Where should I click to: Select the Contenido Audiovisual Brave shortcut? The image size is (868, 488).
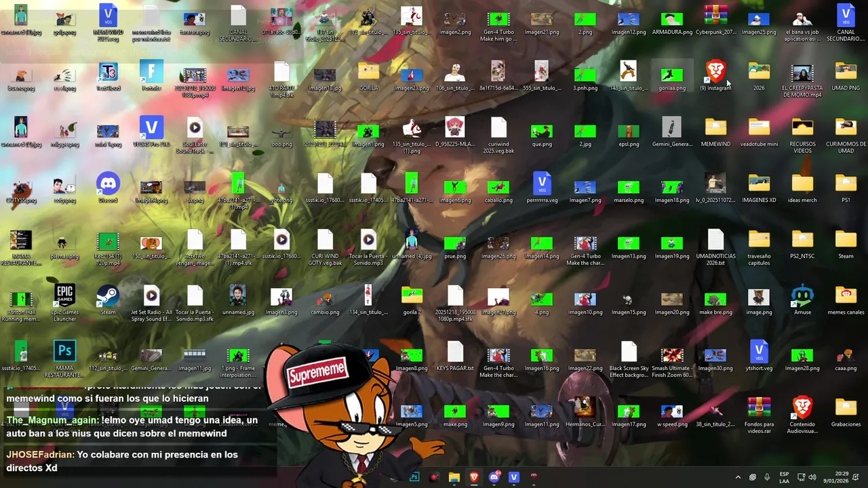click(x=802, y=415)
